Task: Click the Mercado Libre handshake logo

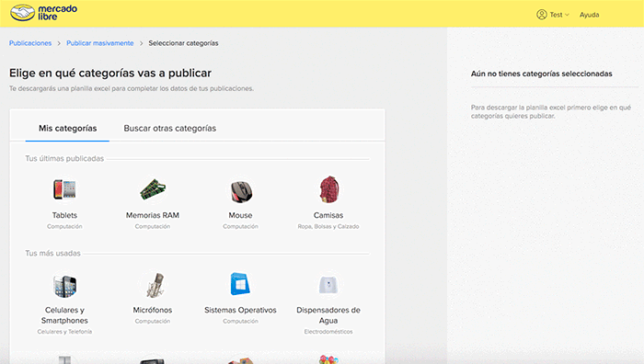Action: 23,13
